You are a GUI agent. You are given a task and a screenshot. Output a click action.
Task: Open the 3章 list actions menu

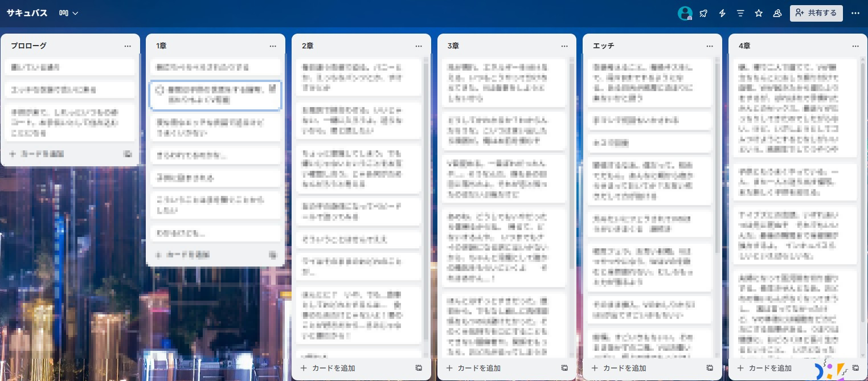564,46
